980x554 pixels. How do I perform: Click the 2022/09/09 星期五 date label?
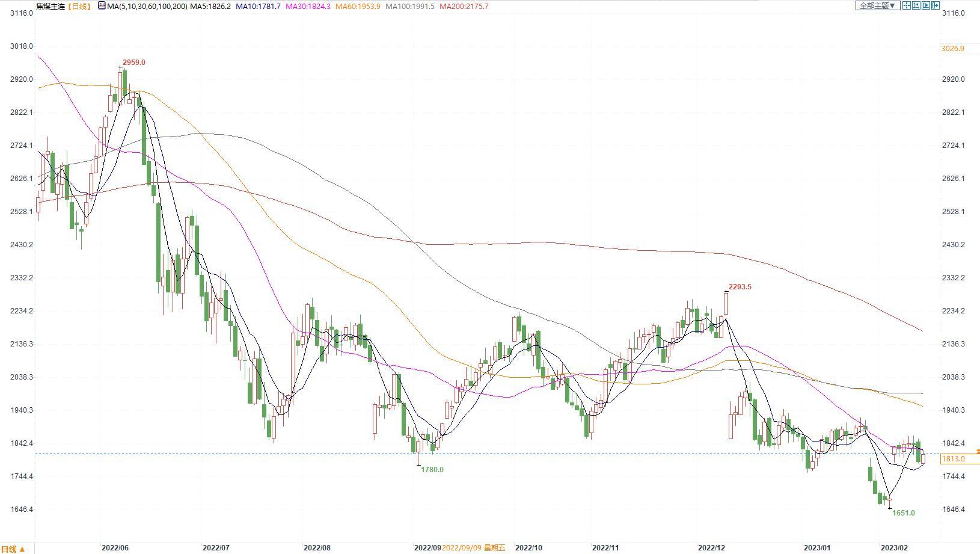474,548
